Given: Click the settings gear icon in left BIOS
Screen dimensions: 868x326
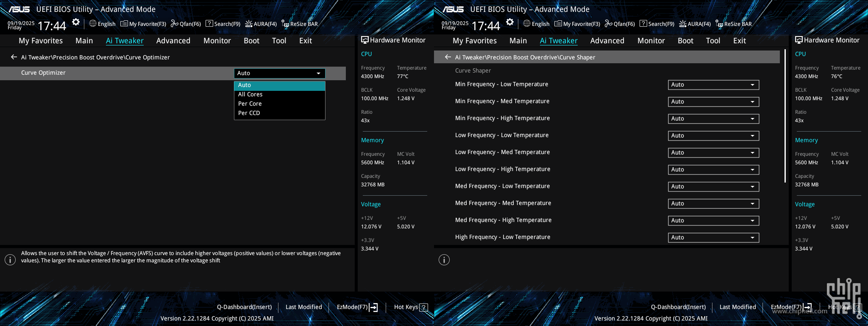Looking at the screenshot, I should click(76, 22).
